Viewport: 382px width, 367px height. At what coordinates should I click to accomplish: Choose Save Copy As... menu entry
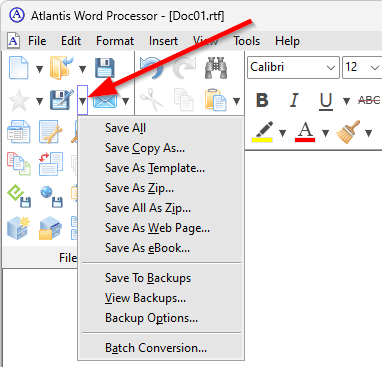point(161,148)
